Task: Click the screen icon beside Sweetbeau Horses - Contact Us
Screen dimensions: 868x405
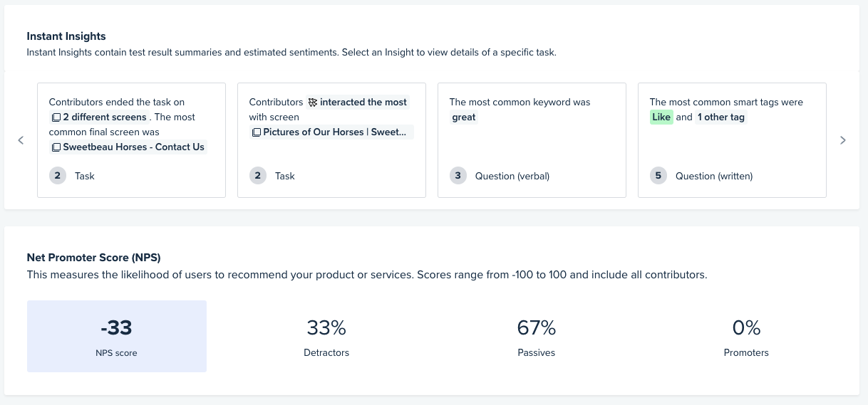Action: click(x=56, y=147)
